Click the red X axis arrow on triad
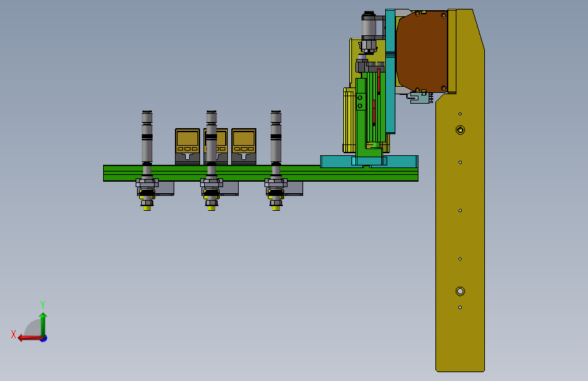The width and height of the screenshot is (588, 381). coord(29,338)
